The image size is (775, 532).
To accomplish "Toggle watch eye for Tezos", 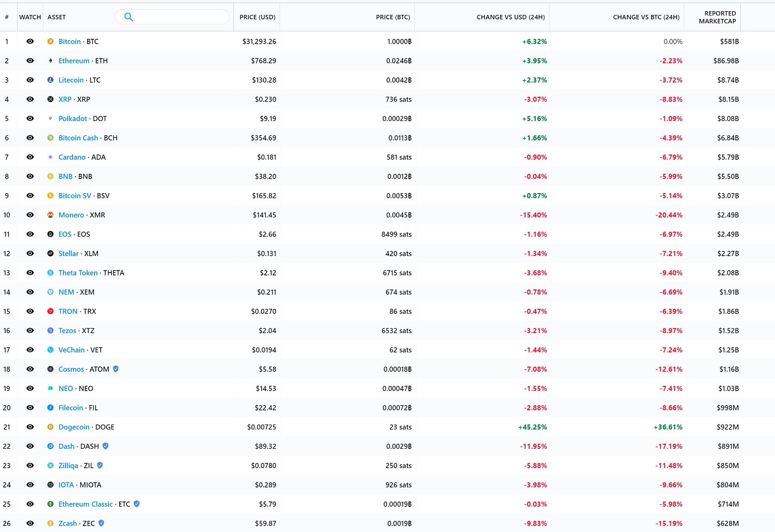I will click(30, 331).
